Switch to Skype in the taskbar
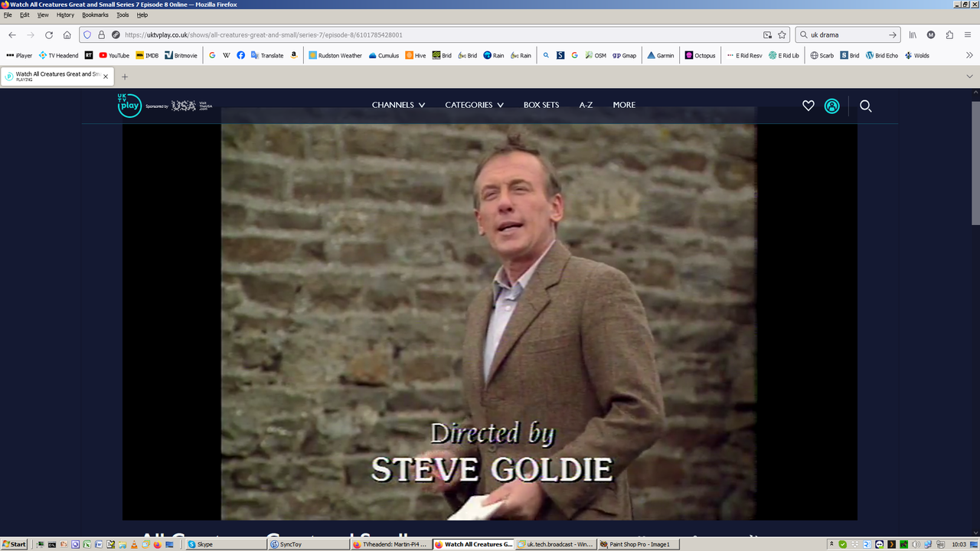 [x=225, y=544]
